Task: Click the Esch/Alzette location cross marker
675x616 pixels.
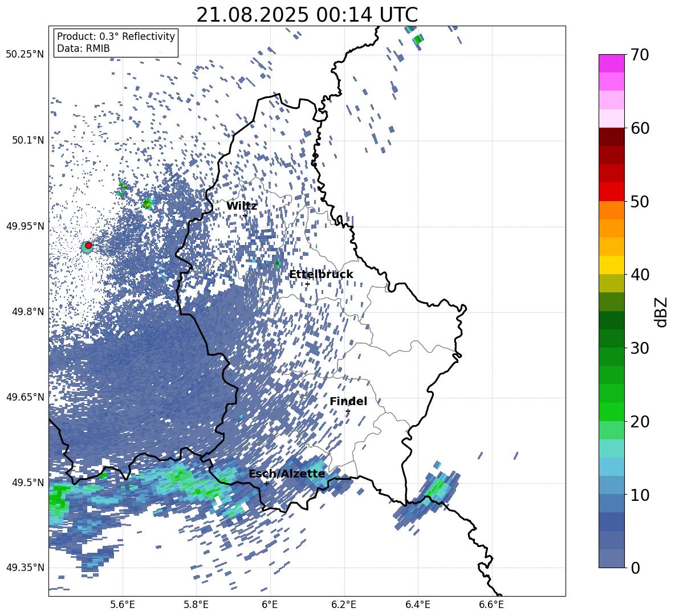Action: pos(266,483)
